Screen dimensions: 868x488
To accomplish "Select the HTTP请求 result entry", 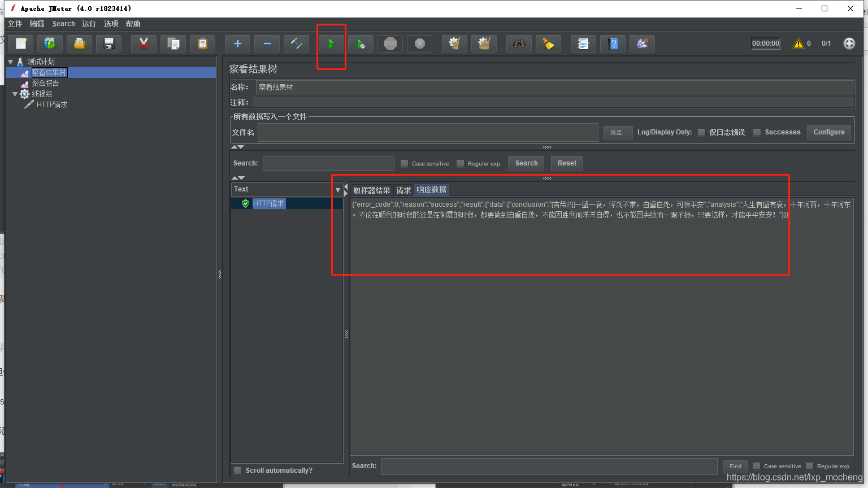I will pos(269,203).
